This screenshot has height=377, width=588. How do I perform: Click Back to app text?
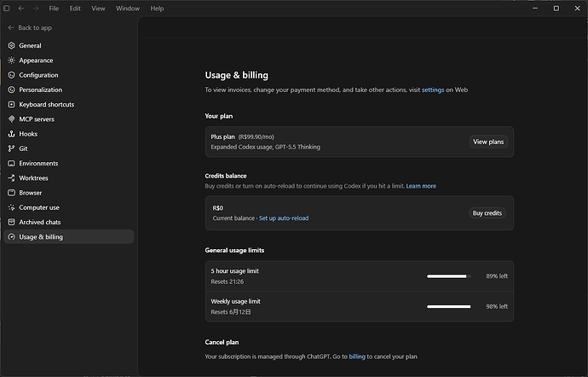click(x=35, y=27)
